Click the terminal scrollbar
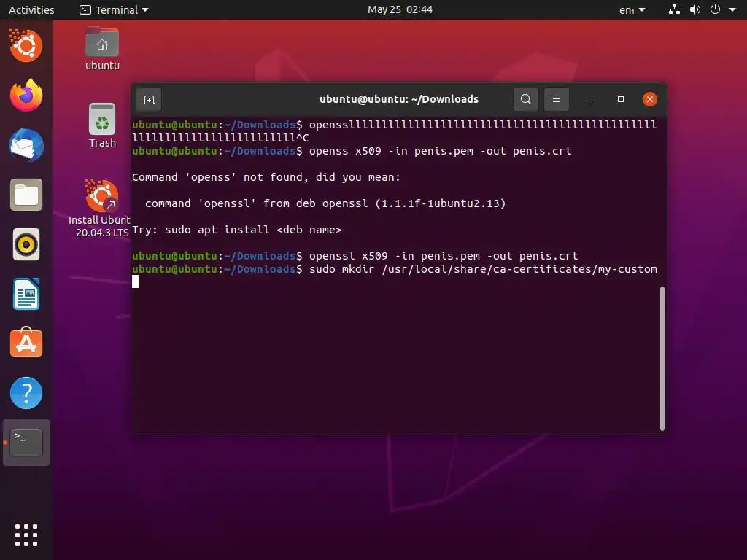The image size is (747, 560). click(662, 358)
